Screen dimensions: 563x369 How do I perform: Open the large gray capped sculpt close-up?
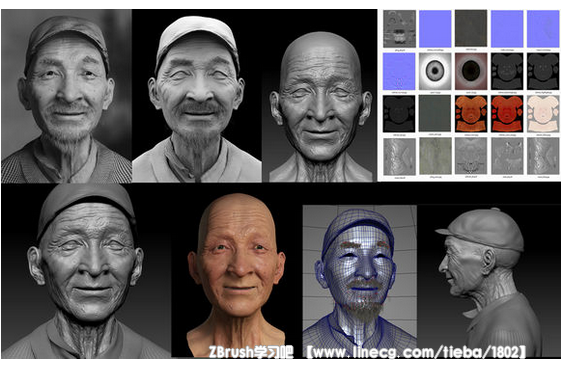tap(86, 271)
